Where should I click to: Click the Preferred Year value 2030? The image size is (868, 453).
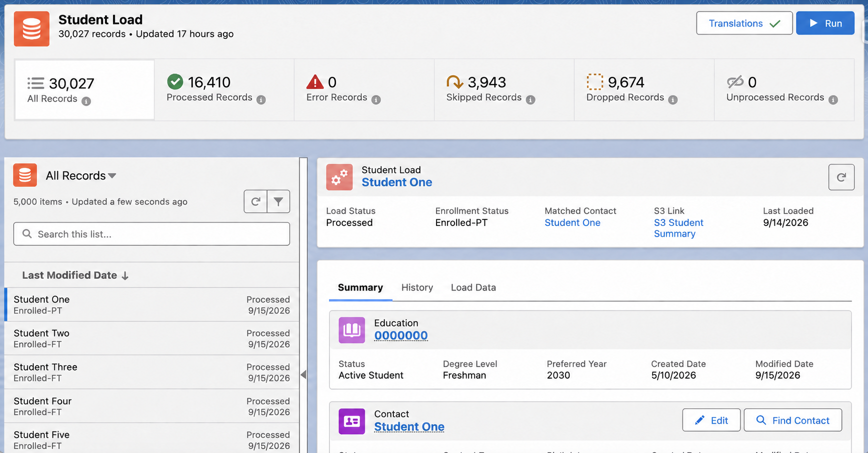pyautogui.click(x=558, y=375)
